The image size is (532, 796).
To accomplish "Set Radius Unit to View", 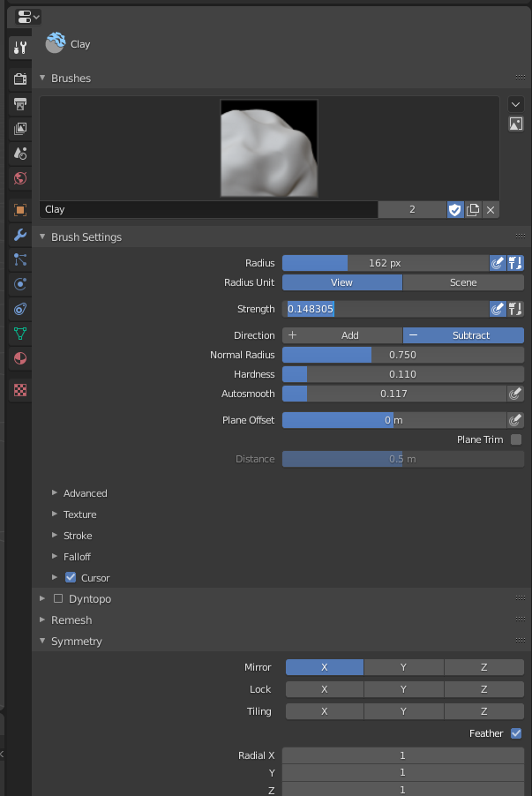I will pyautogui.click(x=342, y=282).
